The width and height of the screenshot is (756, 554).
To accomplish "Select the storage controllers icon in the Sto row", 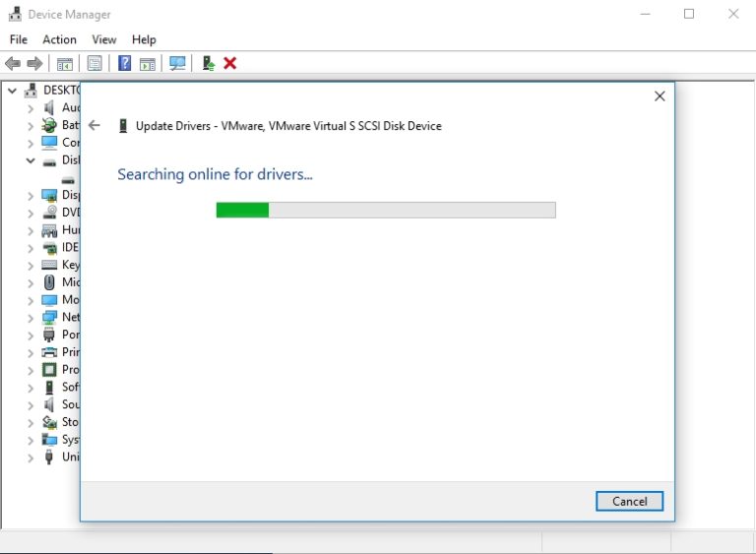I will click(49, 422).
